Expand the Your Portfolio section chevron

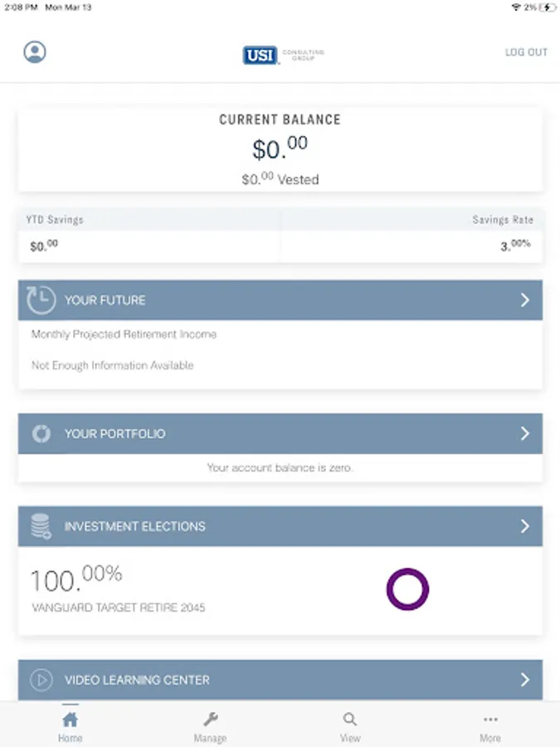click(524, 434)
